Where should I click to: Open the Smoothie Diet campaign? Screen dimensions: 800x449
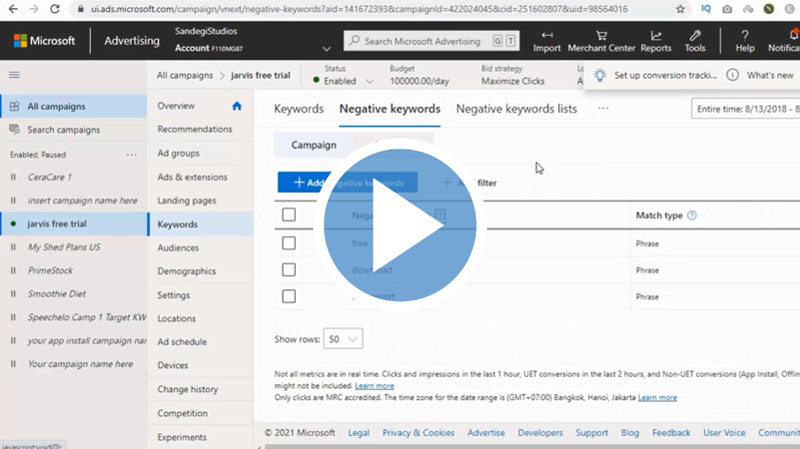pyautogui.click(x=57, y=294)
